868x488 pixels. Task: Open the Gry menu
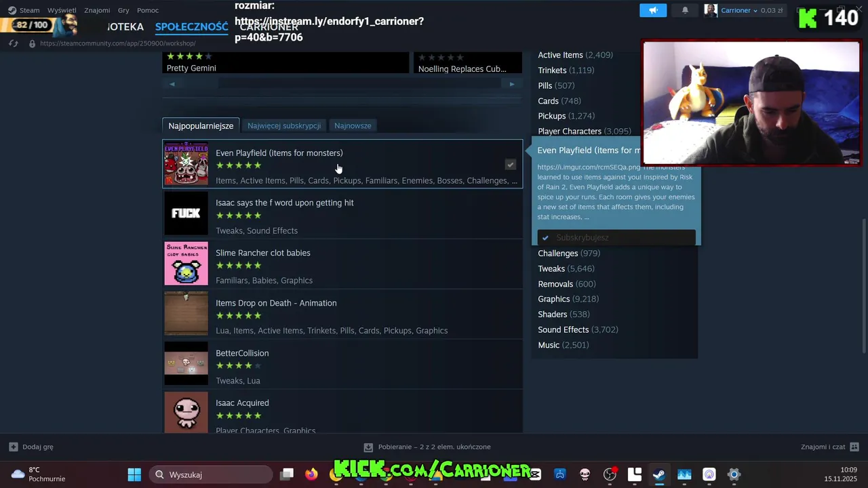[x=123, y=10]
